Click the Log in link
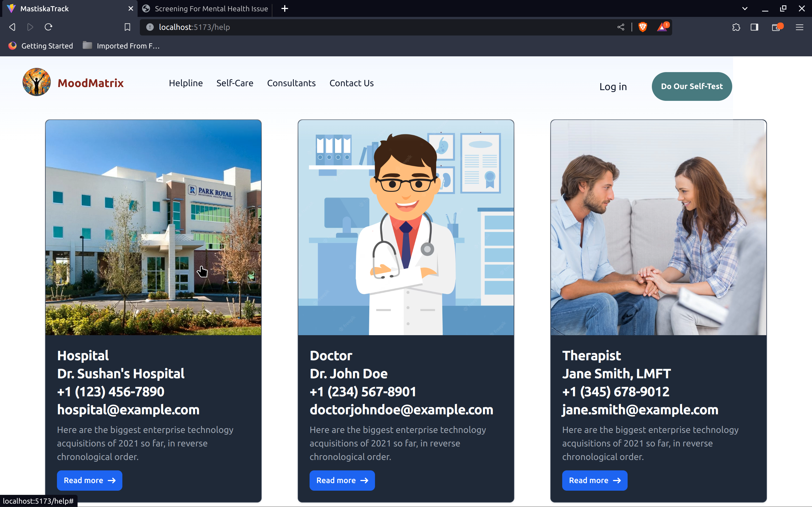Screen dimensions: 812x507 [613, 87]
